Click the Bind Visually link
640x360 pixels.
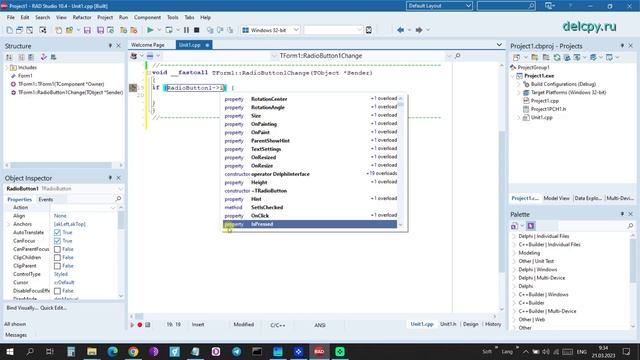click(x=22, y=308)
